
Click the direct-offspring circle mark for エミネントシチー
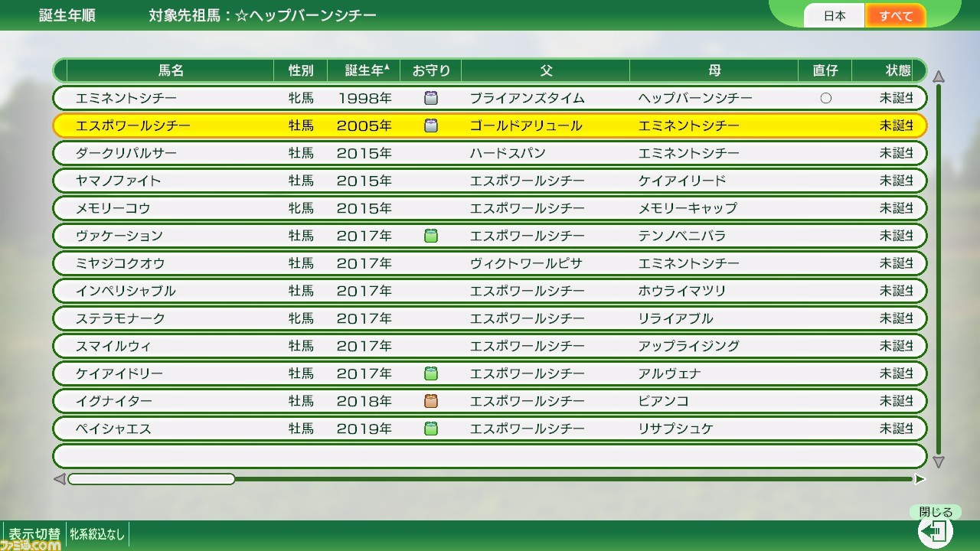tap(825, 98)
